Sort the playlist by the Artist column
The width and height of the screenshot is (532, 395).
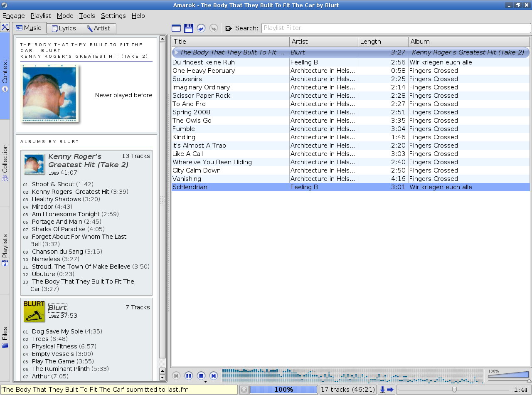coord(324,42)
